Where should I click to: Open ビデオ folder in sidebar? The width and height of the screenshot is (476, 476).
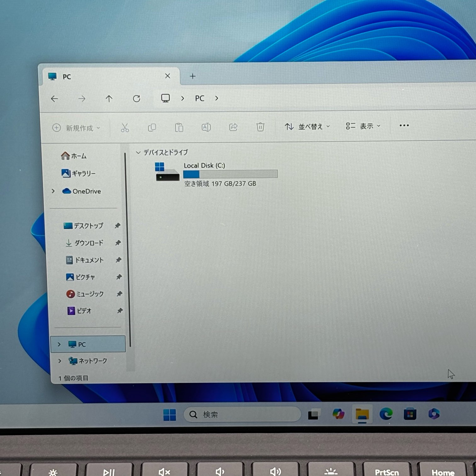[x=79, y=311]
